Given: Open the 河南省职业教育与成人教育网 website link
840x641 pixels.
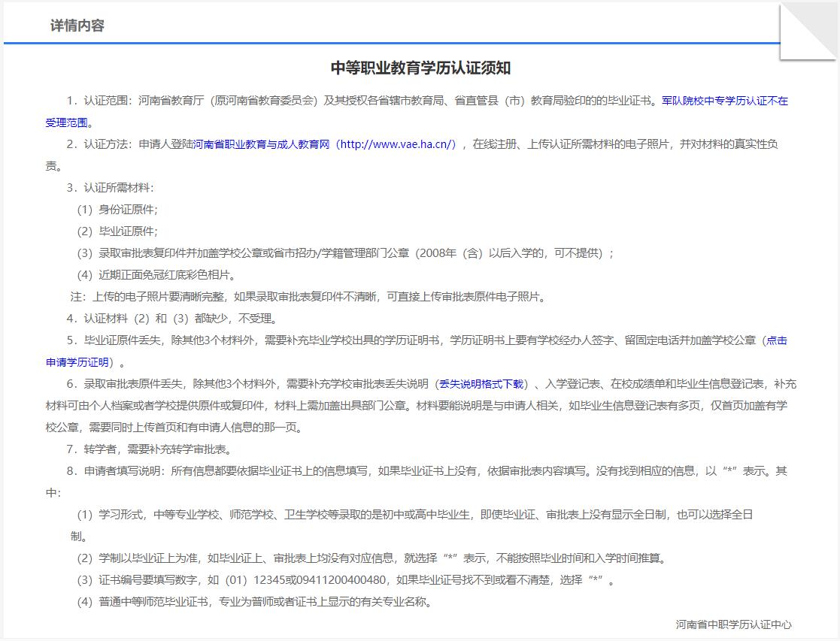Looking at the screenshot, I should 325,144.
